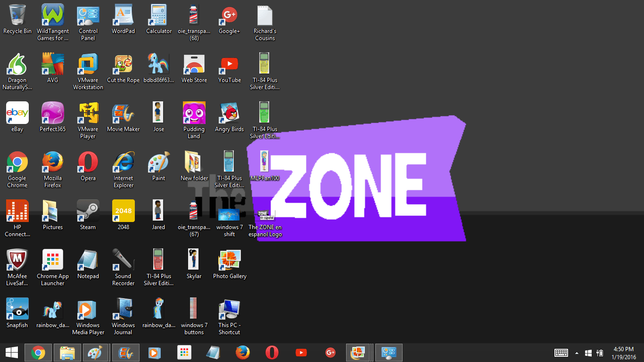This screenshot has width=644, height=362.
Task: Open Opera from the taskbar
Action: pyautogui.click(x=272, y=353)
